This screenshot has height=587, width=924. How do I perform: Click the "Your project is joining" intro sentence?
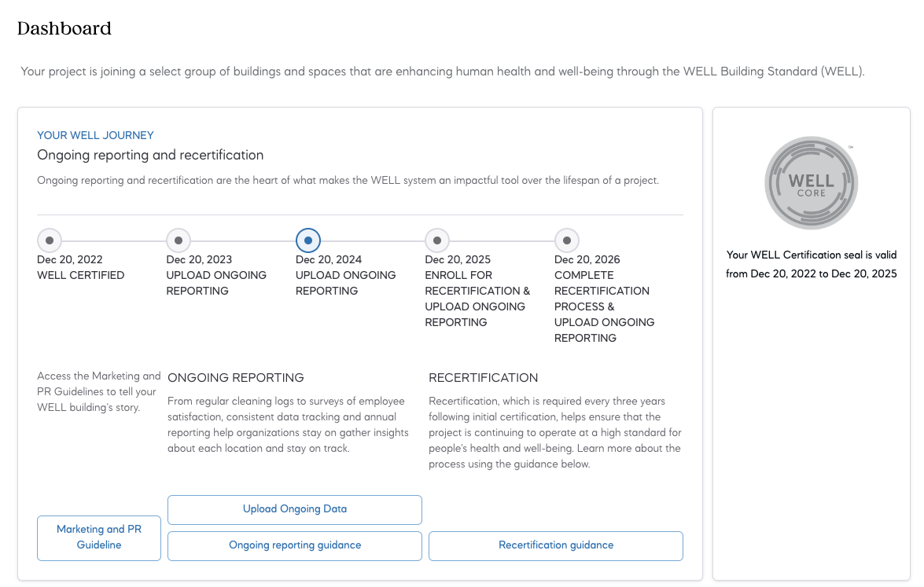coord(443,72)
